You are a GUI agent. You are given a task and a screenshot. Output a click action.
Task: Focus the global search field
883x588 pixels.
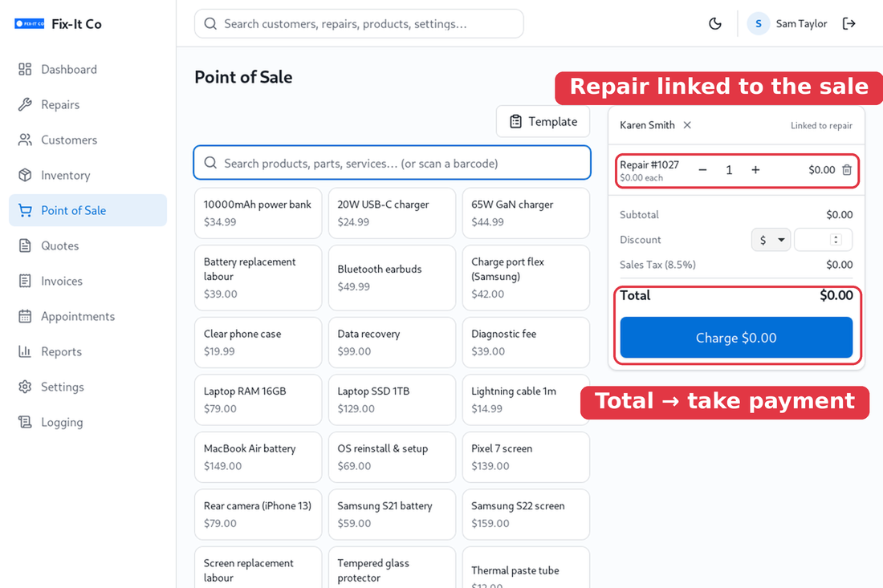359,23
